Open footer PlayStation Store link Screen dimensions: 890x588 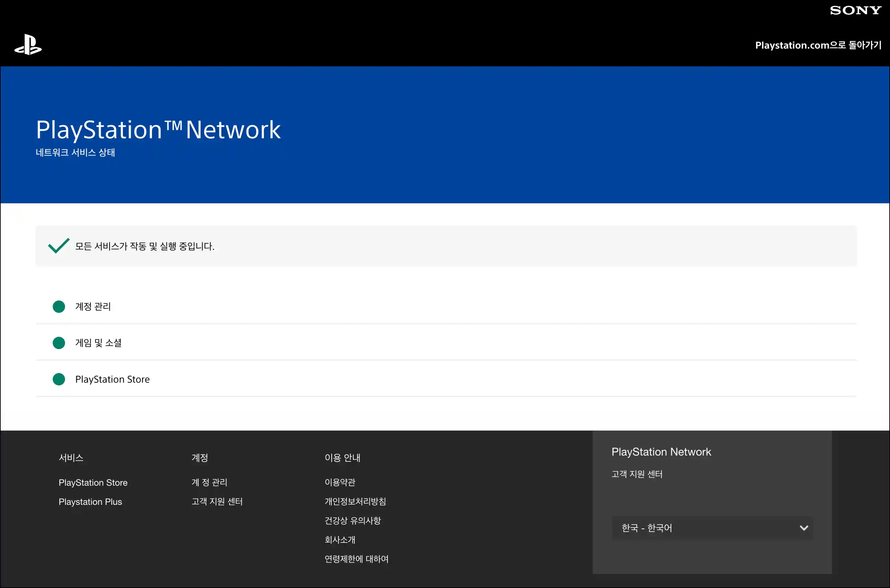(93, 482)
